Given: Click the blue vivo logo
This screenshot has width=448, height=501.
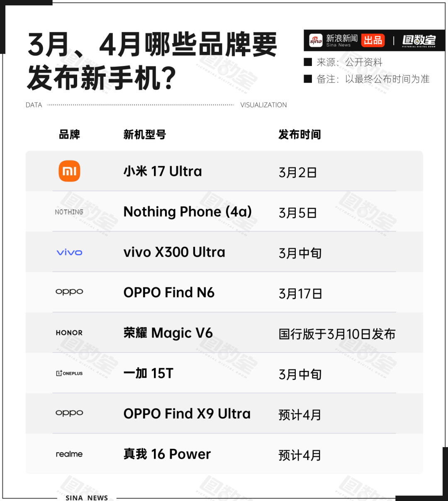Looking at the screenshot, I should coord(69,252).
